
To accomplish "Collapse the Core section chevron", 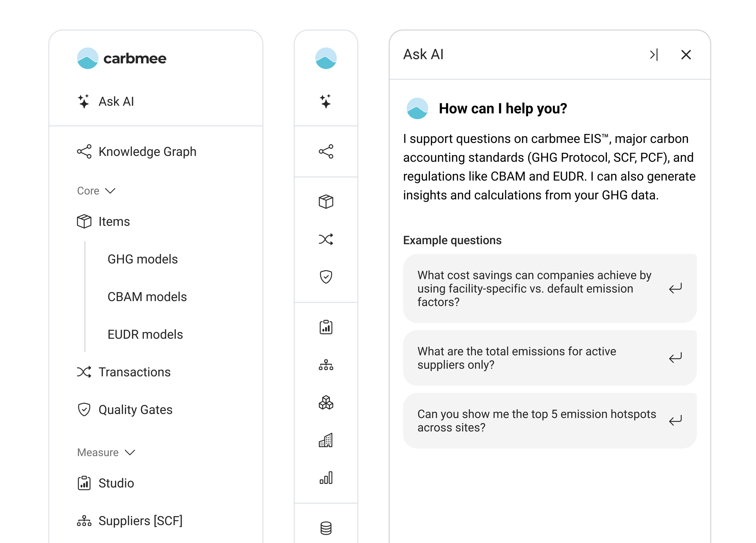I will coord(110,191).
